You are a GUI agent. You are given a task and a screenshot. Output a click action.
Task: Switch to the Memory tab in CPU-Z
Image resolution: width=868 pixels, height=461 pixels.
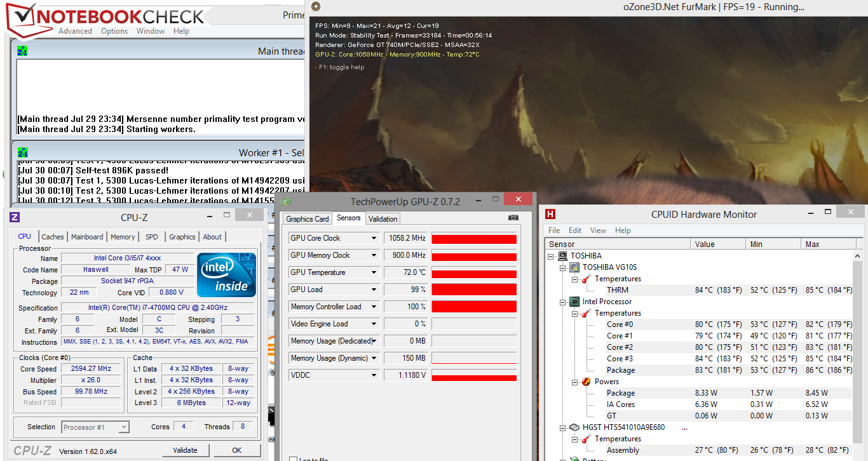[123, 237]
